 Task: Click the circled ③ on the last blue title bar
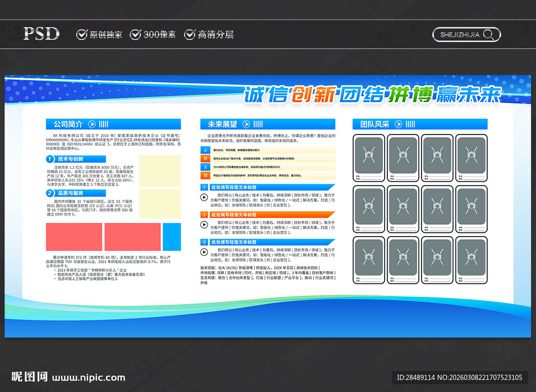204,242
